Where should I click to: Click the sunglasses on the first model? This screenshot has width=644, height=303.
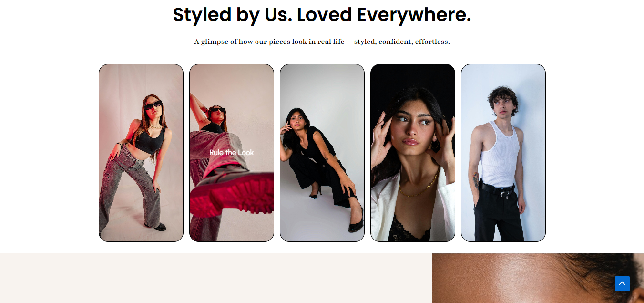pos(153,105)
